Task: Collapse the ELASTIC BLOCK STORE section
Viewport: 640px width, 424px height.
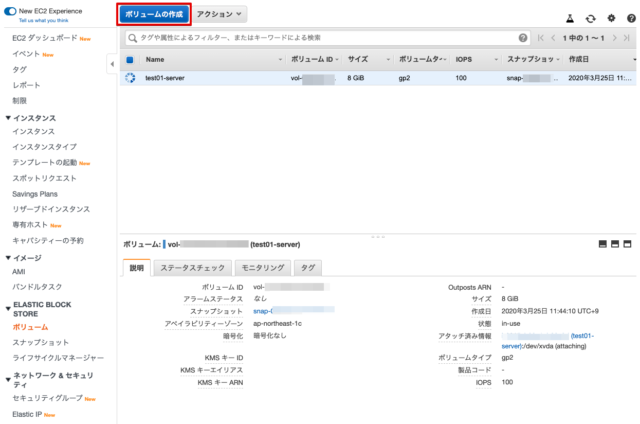Action: click(x=8, y=309)
